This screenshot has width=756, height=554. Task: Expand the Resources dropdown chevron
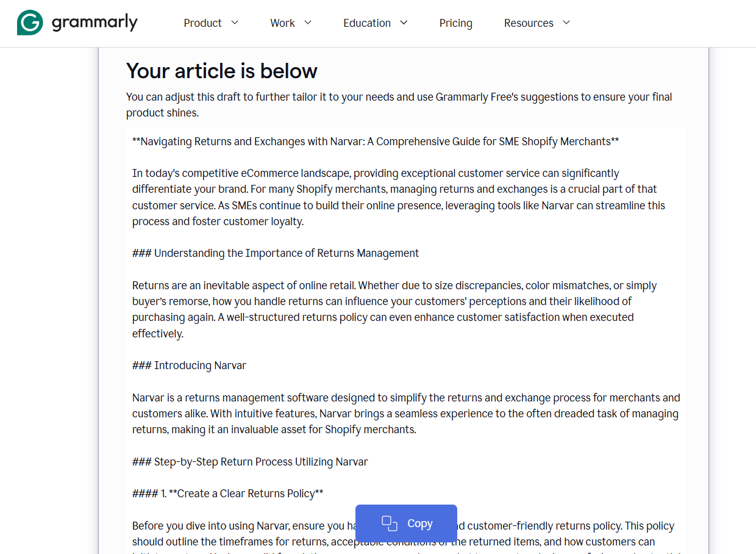(566, 23)
